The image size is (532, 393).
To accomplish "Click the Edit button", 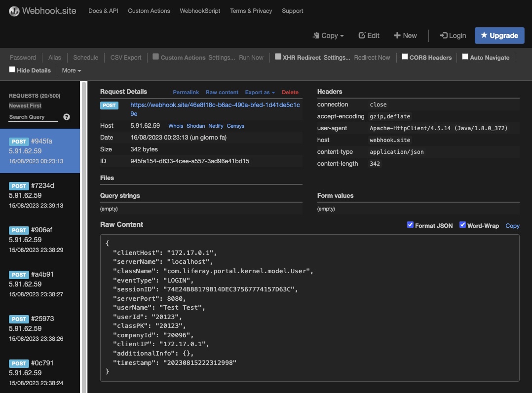I will tap(369, 36).
